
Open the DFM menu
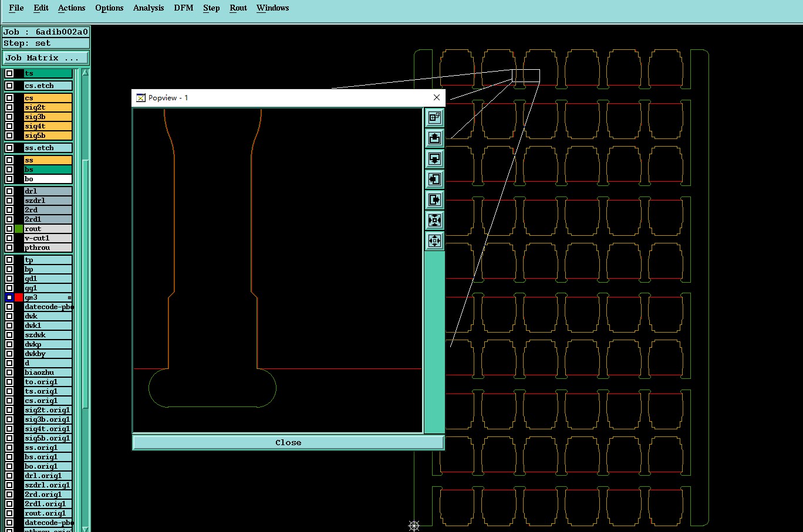click(184, 8)
